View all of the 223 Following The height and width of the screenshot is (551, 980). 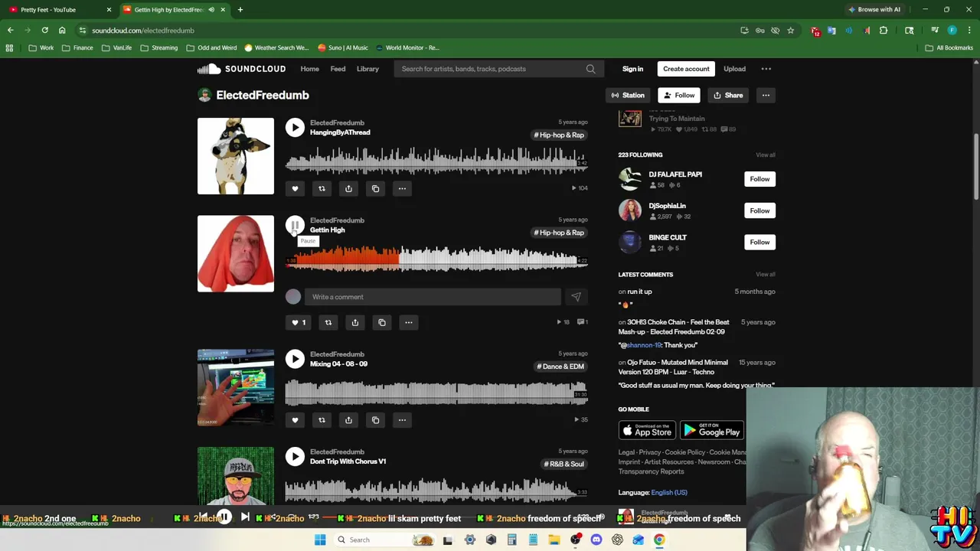(766, 155)
